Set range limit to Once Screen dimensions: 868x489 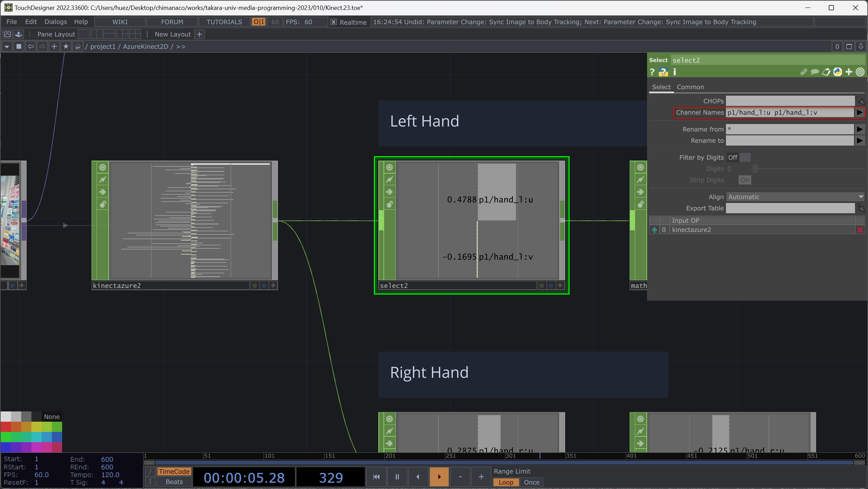click(x=531, y=482)
